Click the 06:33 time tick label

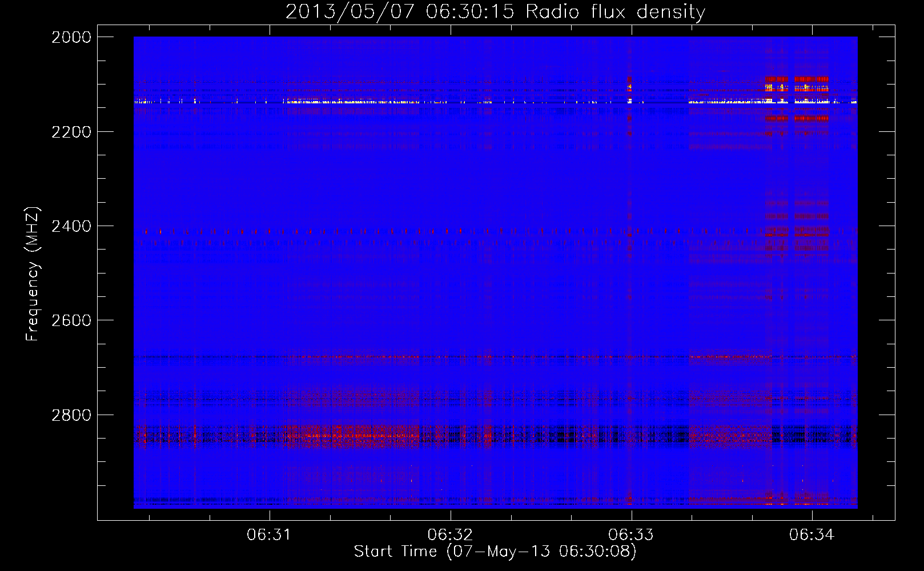coord(631,535)
